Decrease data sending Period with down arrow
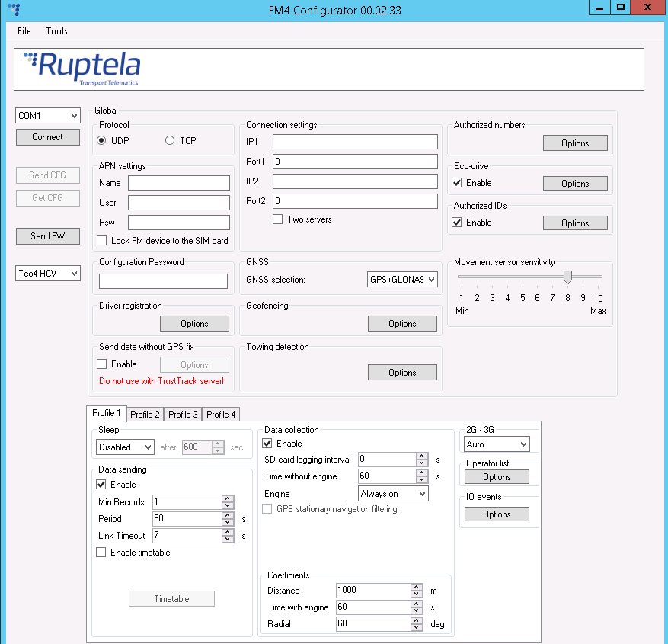The width and height of the screenshot is (668, 644). point(228,523)
